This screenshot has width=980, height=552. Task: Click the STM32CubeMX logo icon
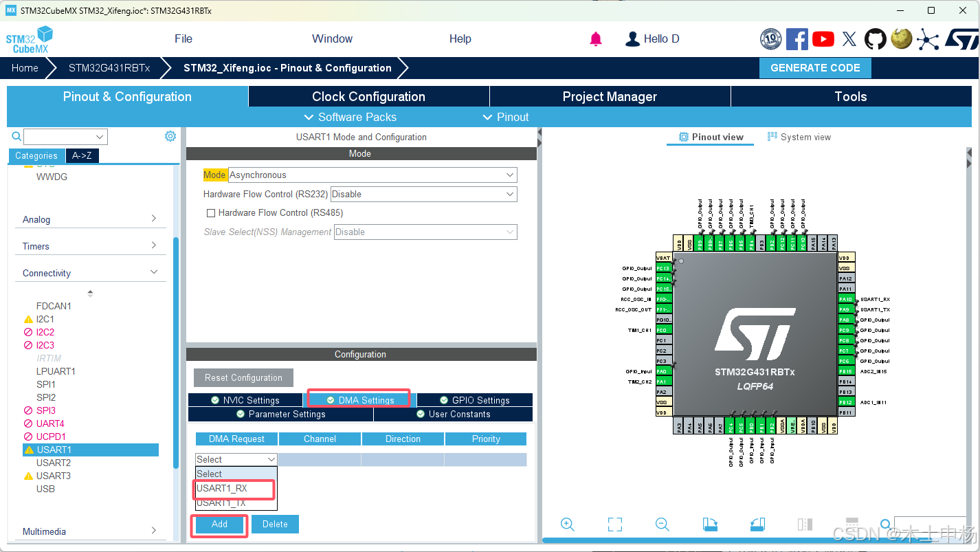click(30, 39)
